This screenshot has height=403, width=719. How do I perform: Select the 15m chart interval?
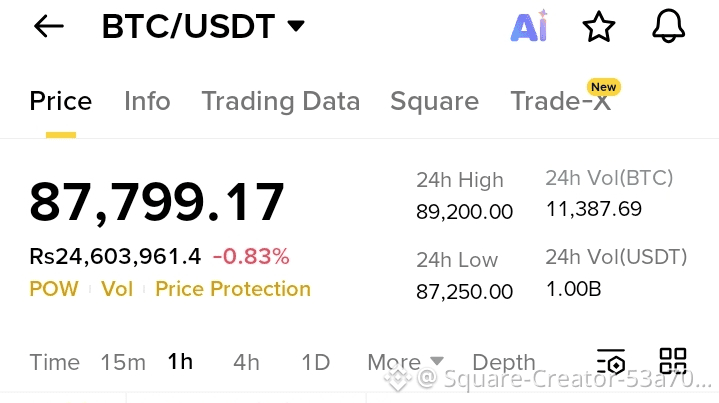(123, 363)
